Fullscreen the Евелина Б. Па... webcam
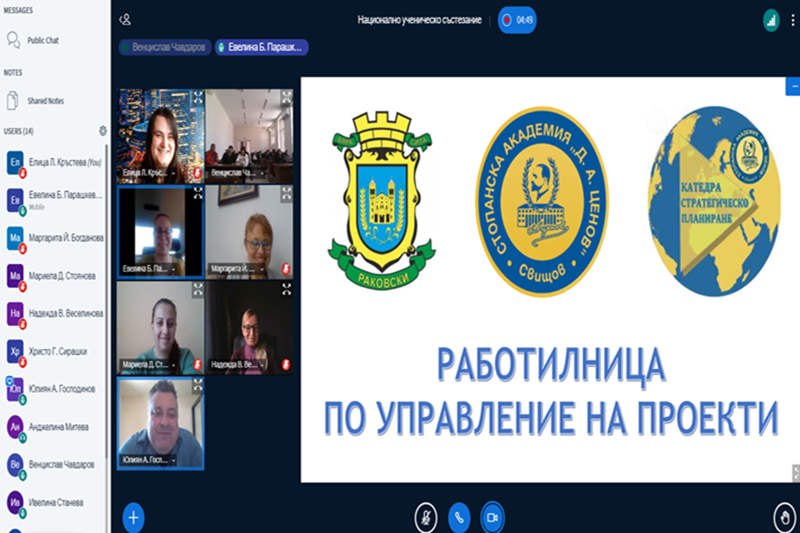Viewport: 800px width, 533px height. pyautogui.click(x=197, y=193)
